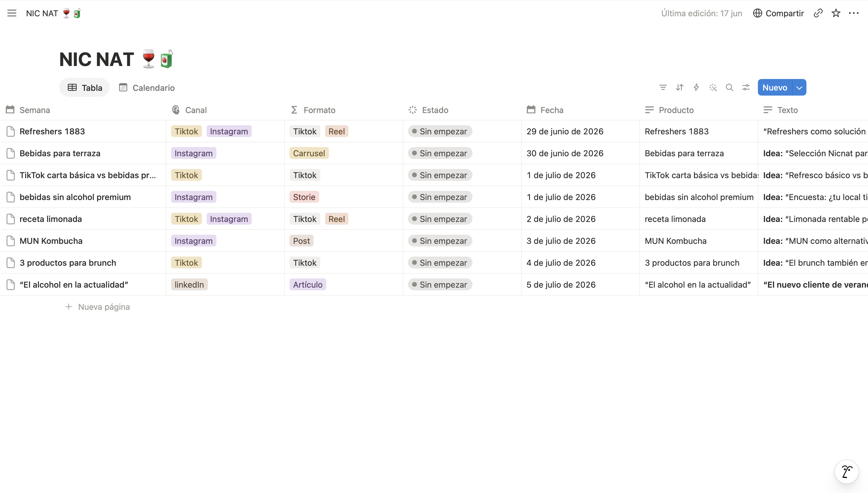868x493 pixels.
Task: Open view settings sliders icon
Action: pyautogui.click(x=746, y=88)
